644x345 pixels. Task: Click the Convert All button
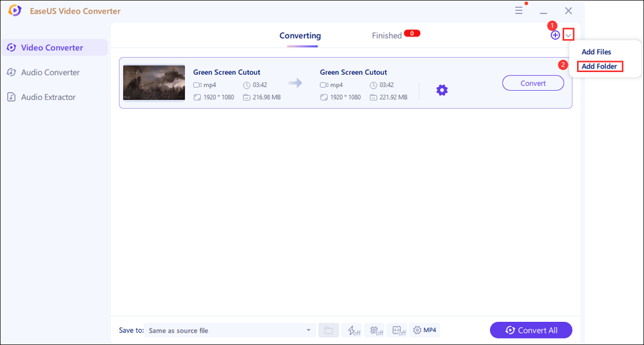531,330
